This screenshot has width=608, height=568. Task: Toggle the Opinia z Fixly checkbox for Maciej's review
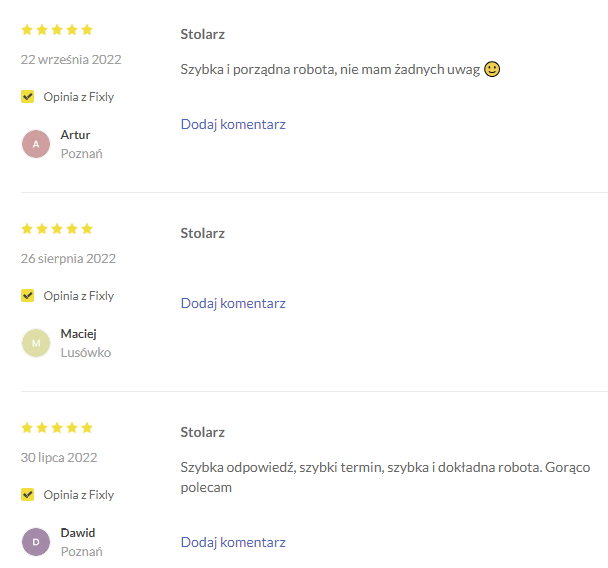[28, 296]
